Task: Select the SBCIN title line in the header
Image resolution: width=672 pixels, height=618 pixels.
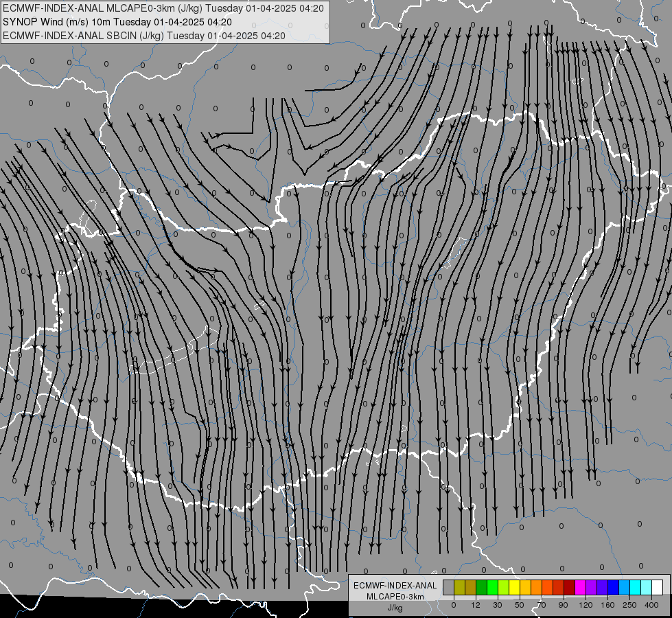Action: [x=144, y=36]
